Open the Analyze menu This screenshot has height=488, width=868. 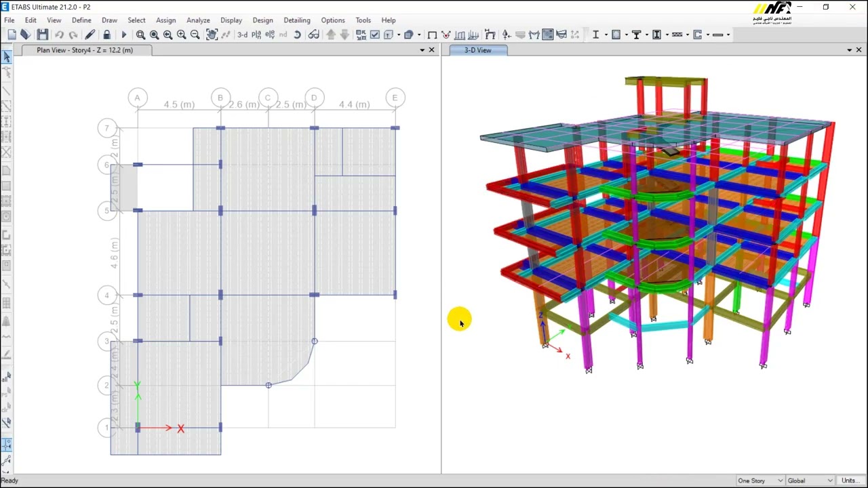pyautogui.click(x=198, y=20)
